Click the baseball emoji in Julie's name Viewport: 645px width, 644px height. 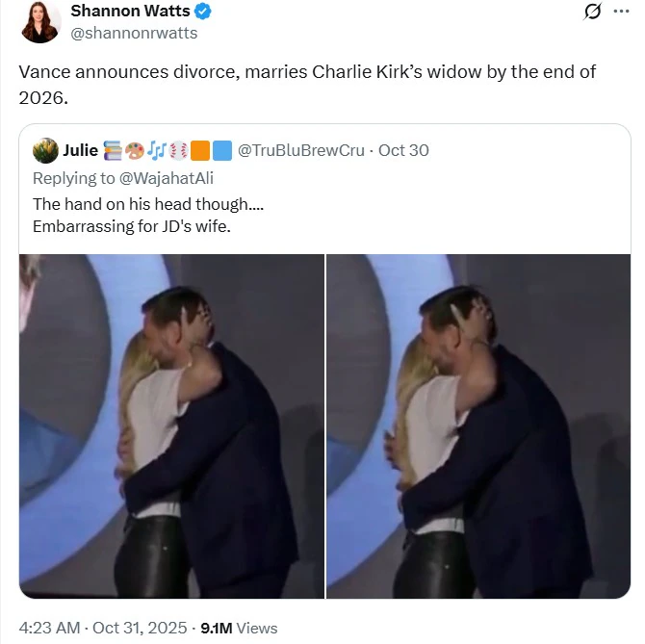pyautogui.click(x=178, y=151)
